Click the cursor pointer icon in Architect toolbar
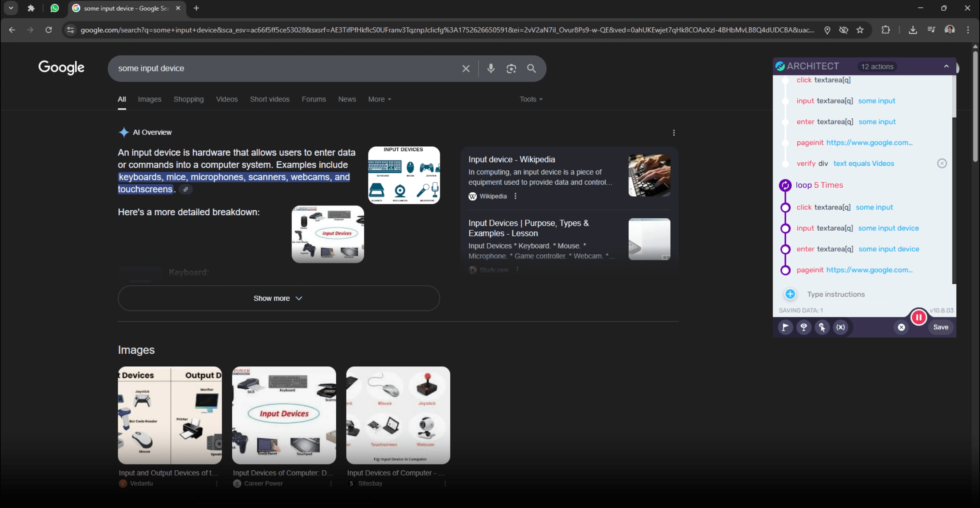 coord(822,327)
